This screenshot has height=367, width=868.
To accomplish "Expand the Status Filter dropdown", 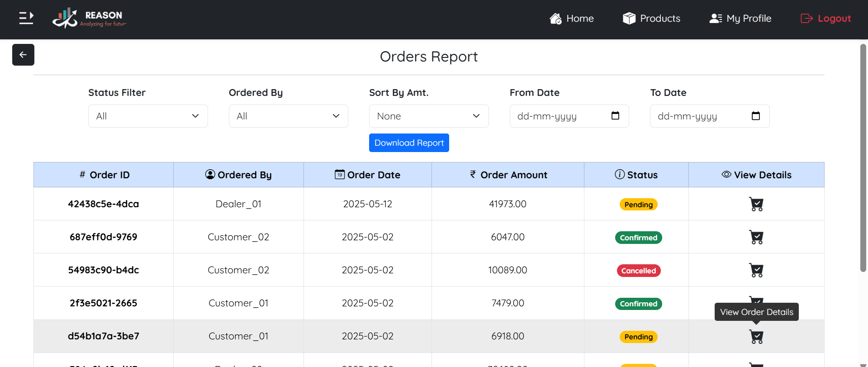I will click(x=148, y=116).
